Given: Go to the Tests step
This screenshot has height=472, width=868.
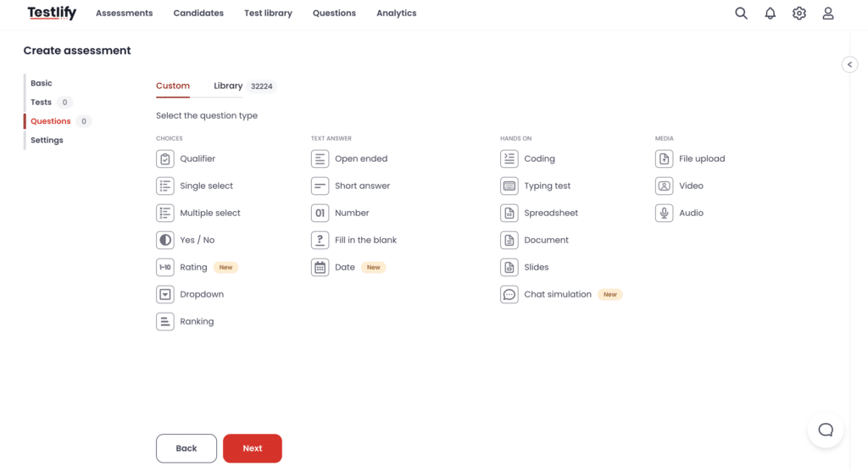Looking at the screenshot, I should [41, 103].
